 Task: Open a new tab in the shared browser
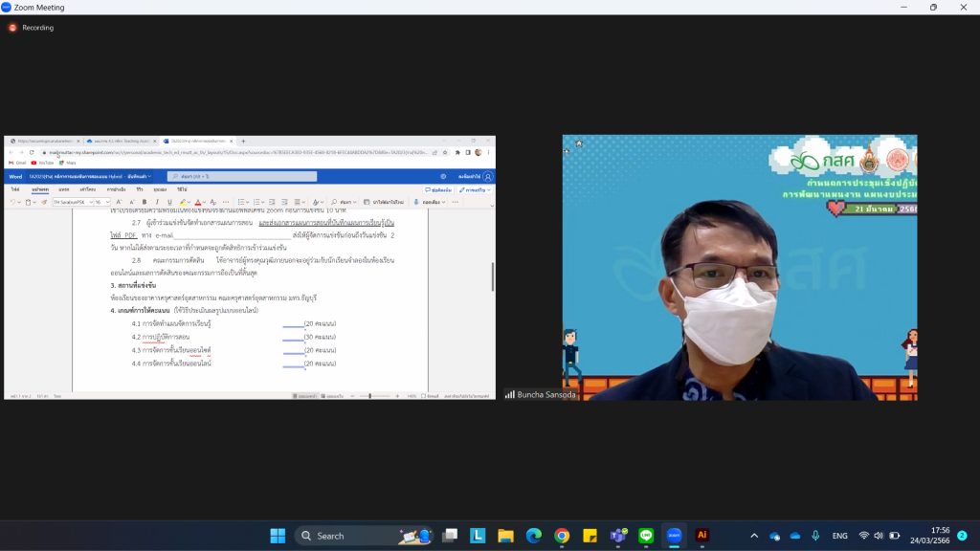[x=243, y=142]
